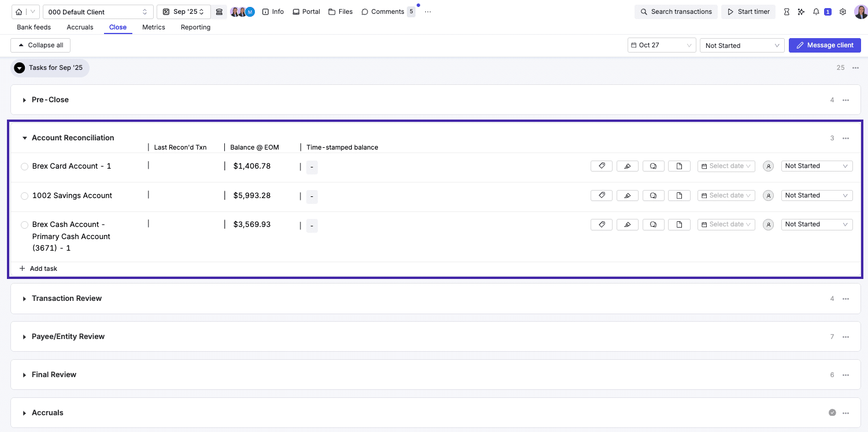
Task: Mark the Brex Card Account task complete
Action: [x=24, y=166]
